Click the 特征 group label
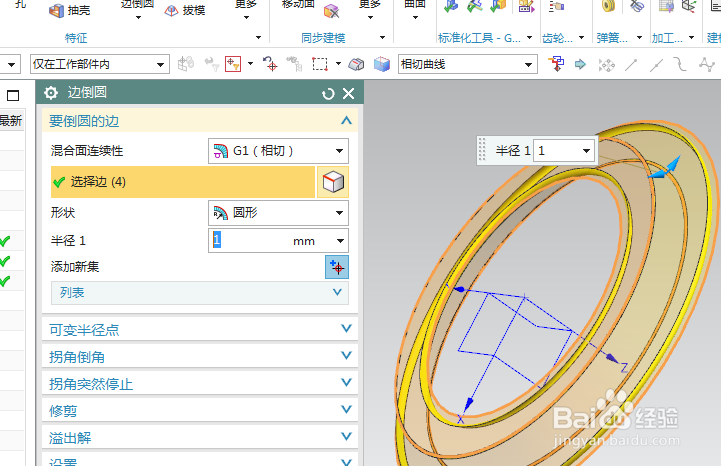Image resolution: width=721 pixels, height=466 pixels. click(76, 38)
